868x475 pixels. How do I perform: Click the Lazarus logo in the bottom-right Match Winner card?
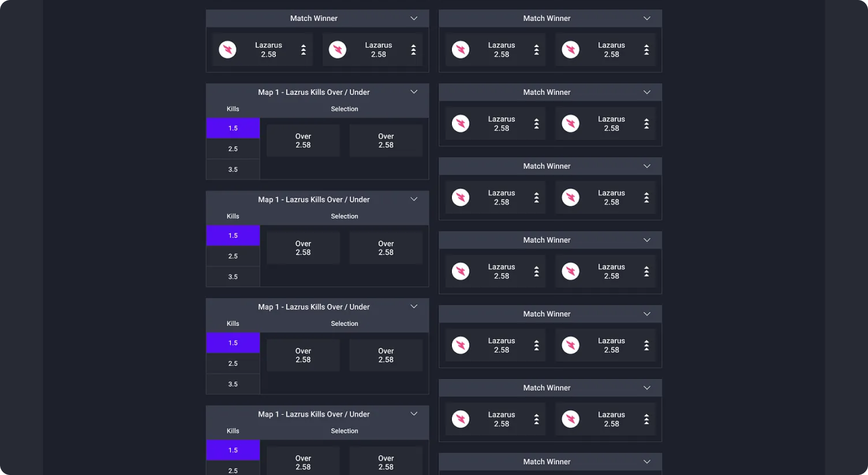tap(461, 419)
